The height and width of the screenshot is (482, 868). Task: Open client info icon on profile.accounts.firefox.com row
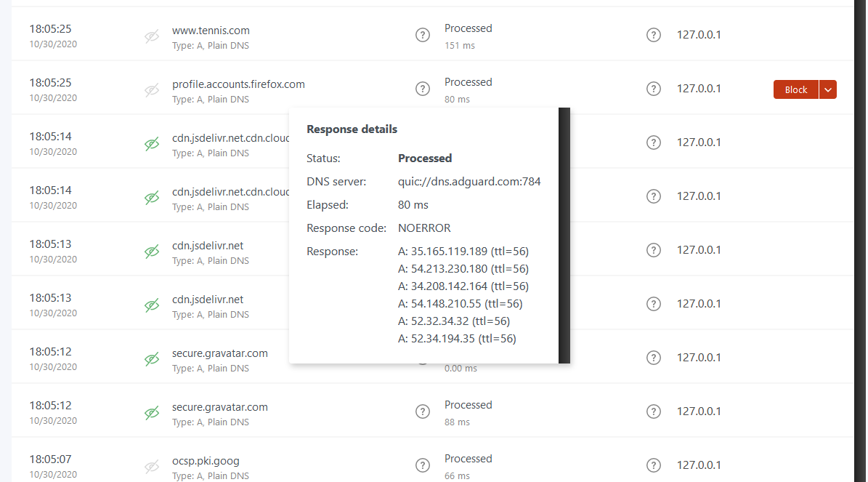(653, 89)
